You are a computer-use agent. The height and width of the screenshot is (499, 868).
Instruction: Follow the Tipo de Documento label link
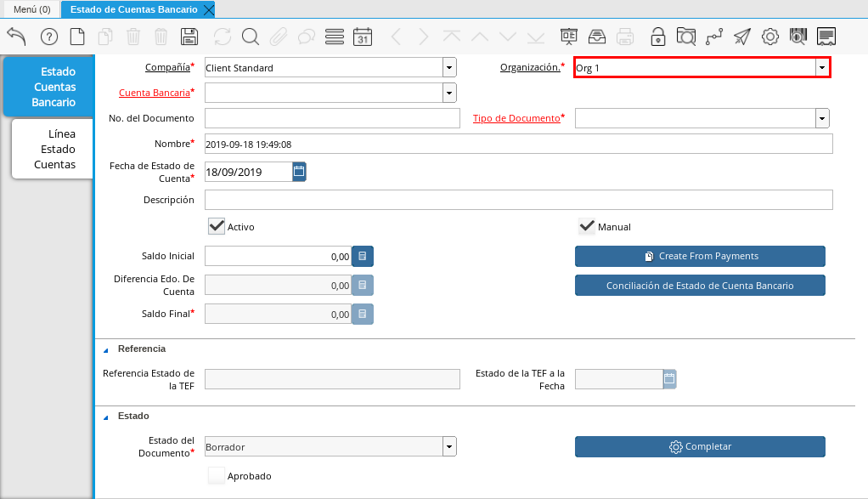point(516,118)
